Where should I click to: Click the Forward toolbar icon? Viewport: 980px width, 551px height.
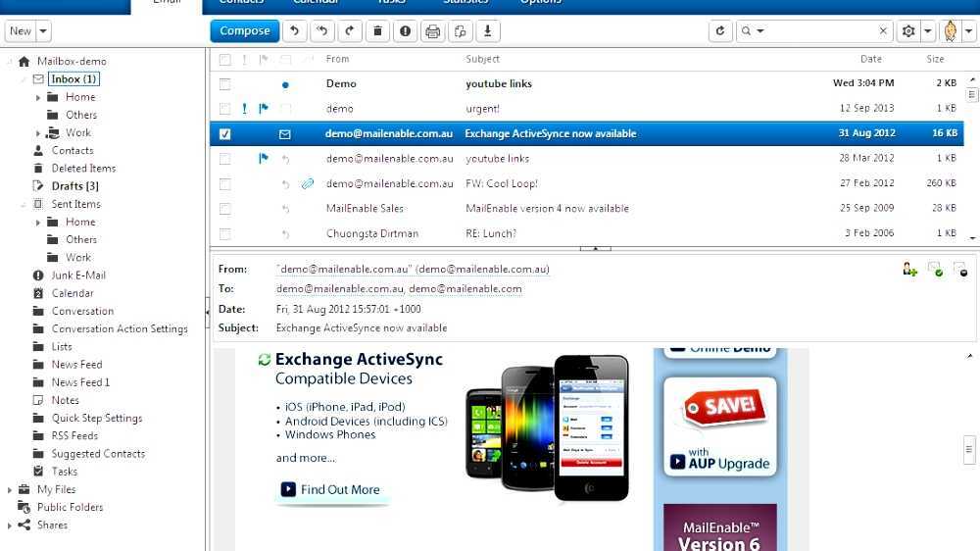[350, 30]
